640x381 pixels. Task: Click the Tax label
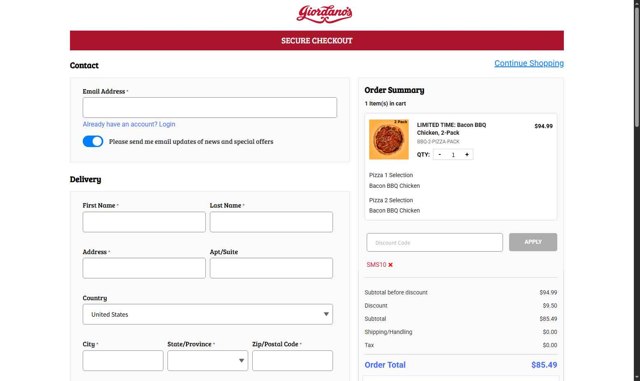(369, 345)
